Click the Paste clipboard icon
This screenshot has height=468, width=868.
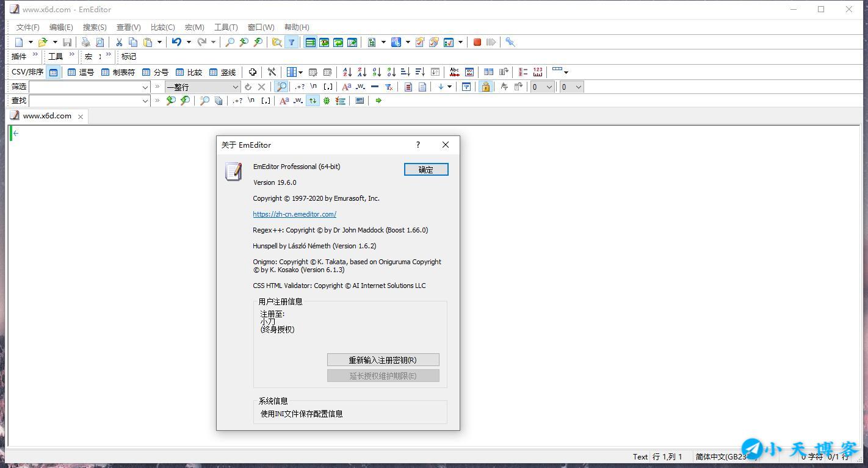tap(148, 42)
